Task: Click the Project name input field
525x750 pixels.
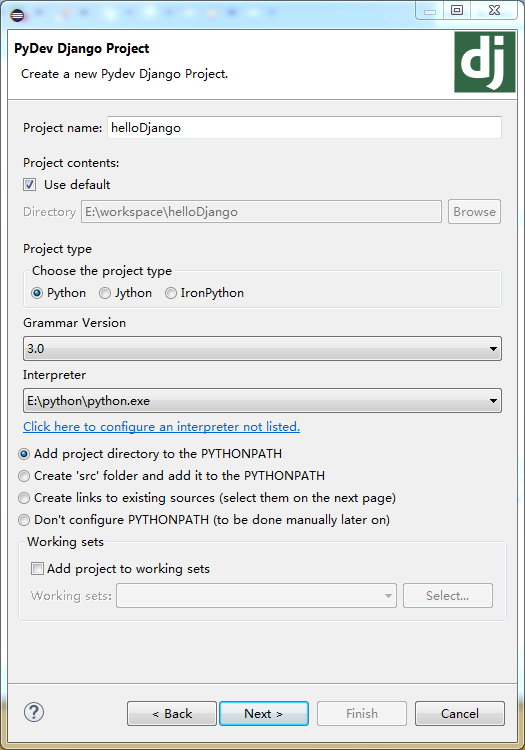Action: 304,128
